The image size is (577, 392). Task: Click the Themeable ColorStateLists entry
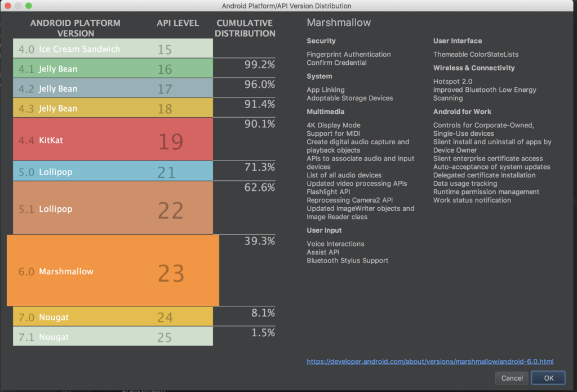point(476,55)
